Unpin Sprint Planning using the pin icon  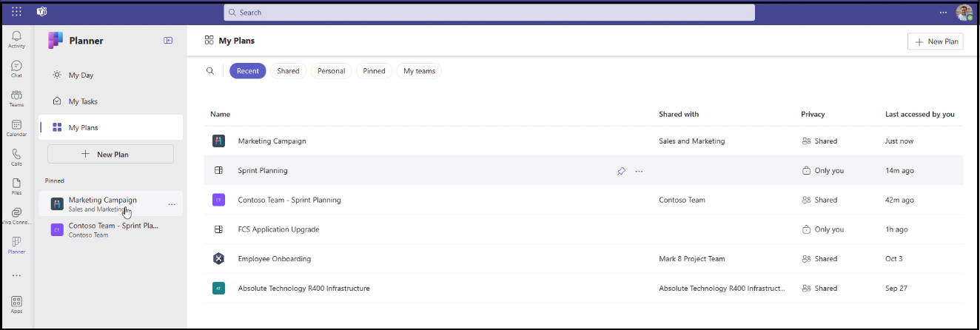click(621, 171)
